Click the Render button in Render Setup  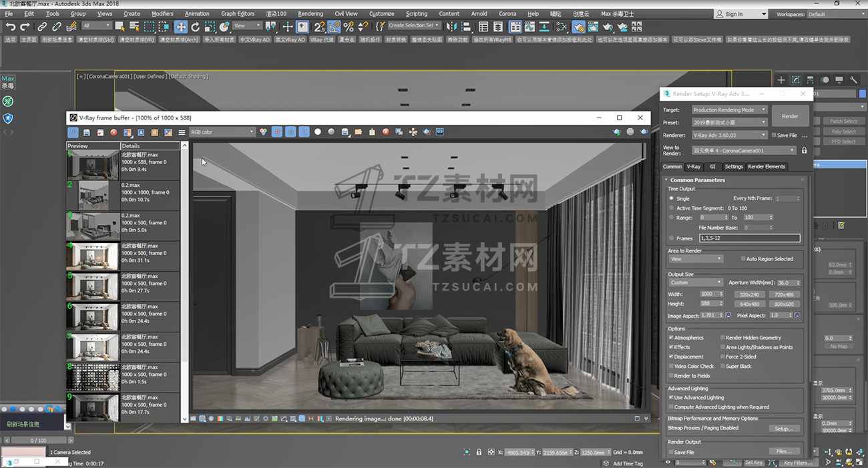(789, 117)
